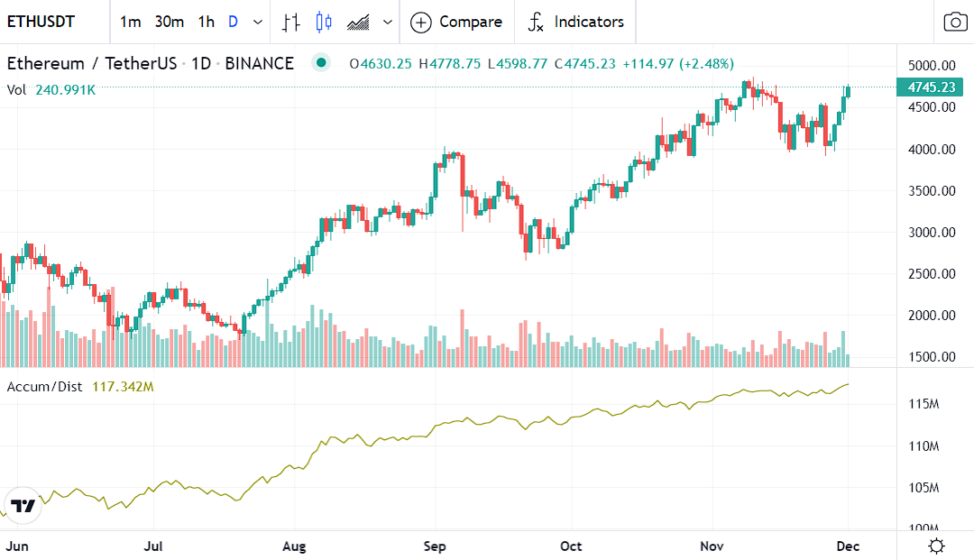Click the Vol indicator legend label
Screen dimensions: 974x560
(x=16, y=89)
